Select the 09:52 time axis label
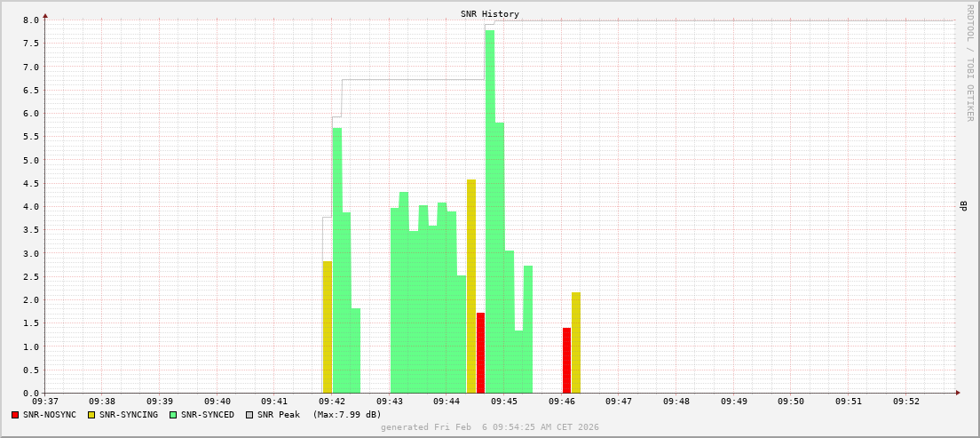 (x=905, y=402)
